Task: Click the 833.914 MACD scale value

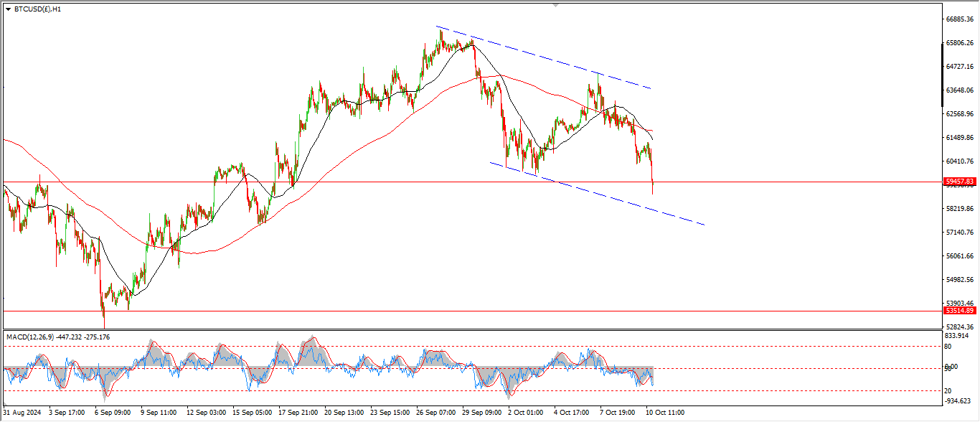Action: [x=957, y=336]
